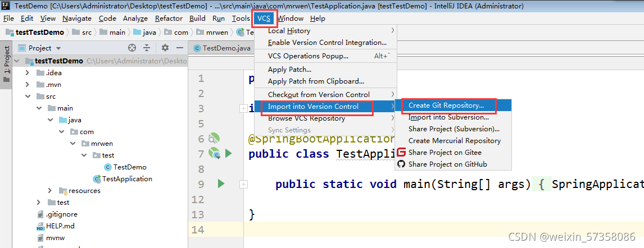Click IntelliJ IDEA logo in title bar

pyautogui.click(x=7, y=6)
